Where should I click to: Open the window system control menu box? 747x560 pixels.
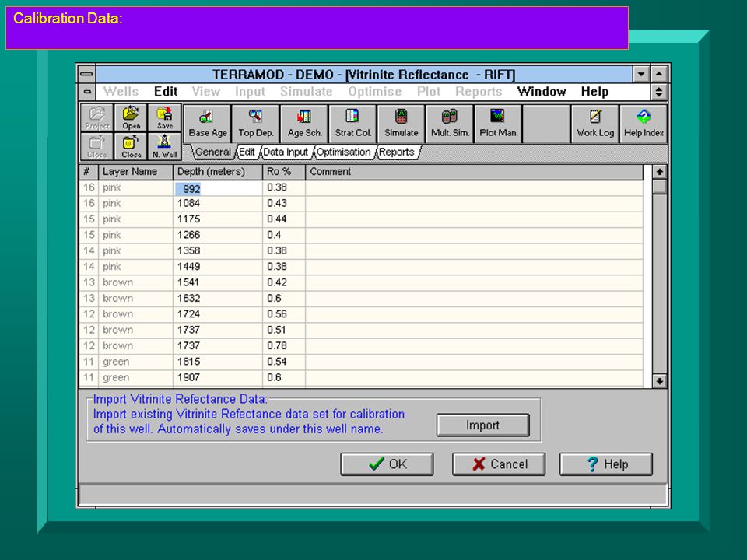pos(86,75)
